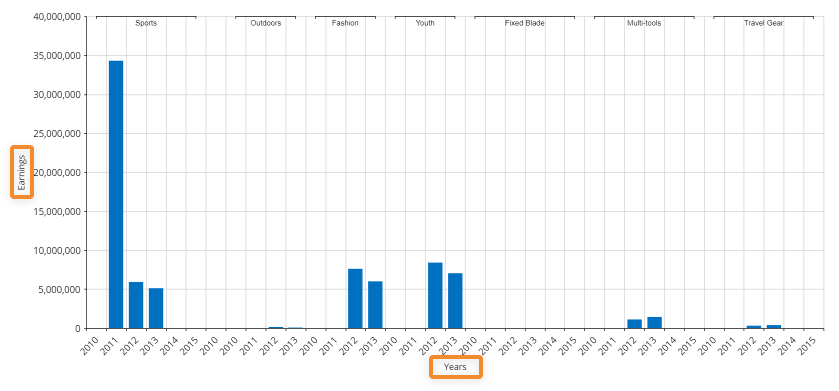Click the Outdoors group header label
The height and width of the screenshot is (391, 839).
[x=265, y=23]
